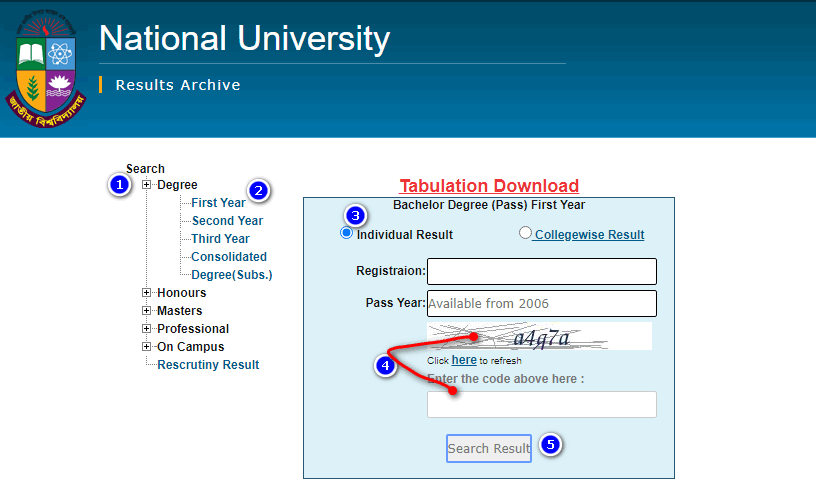The image size is (816, 482).
Task: Open the Second Year degree results
Action: (227, 221)
